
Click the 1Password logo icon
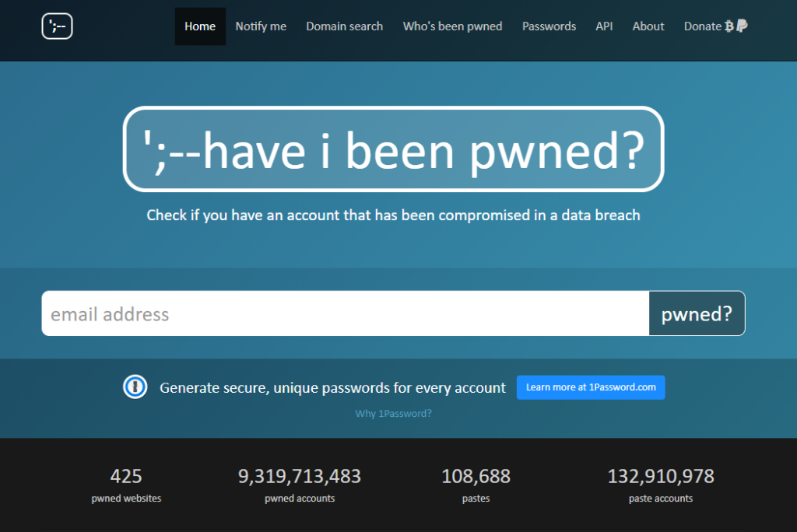click(x=135, y=387)
